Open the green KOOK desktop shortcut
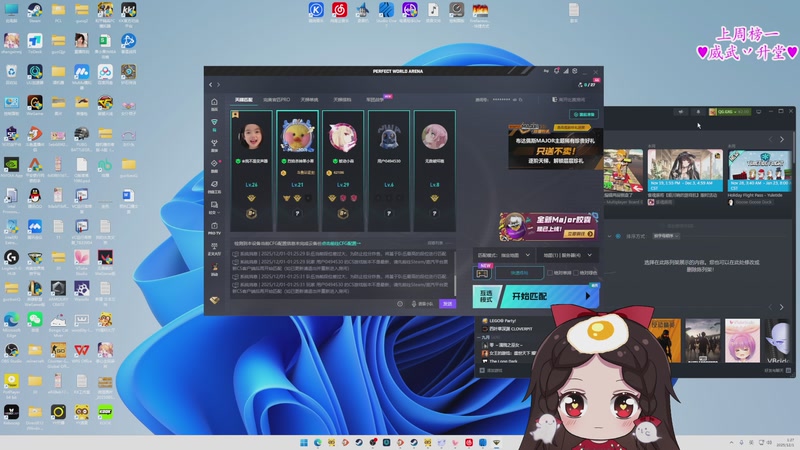Viewport: 800px width, 450px height. [x=105, y=415]
